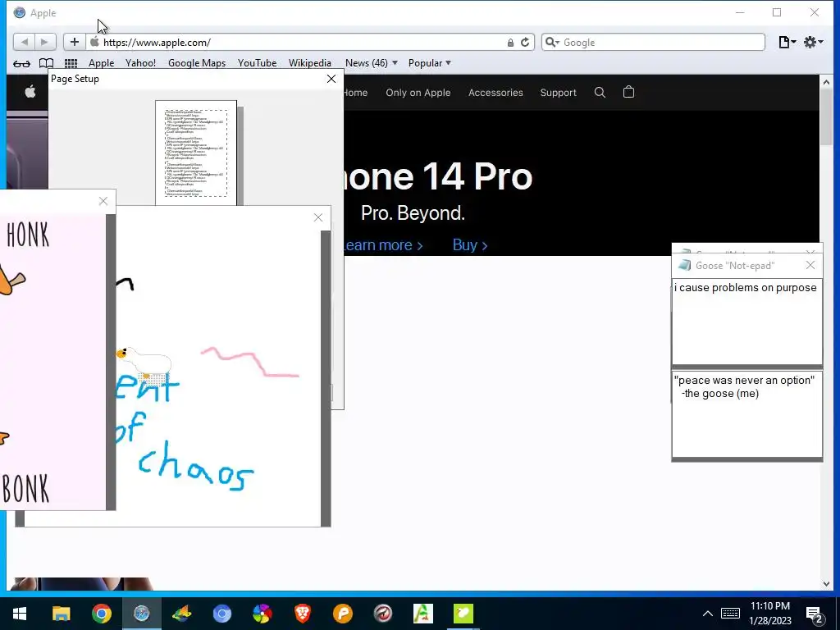The height and width of the screenshot is (630, 840).
Task: Open shopping bag icon on Apple site
Action: tap(629, 92)
